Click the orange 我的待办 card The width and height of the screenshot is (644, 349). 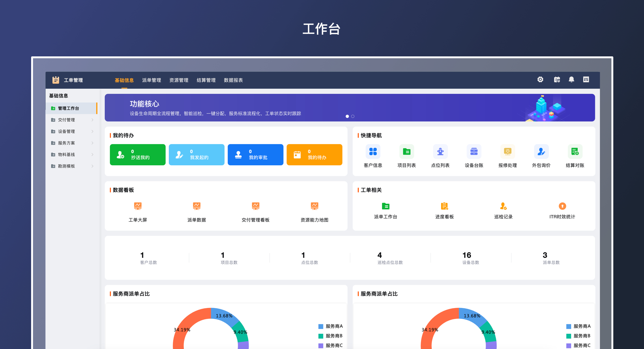tap(314, 155)
